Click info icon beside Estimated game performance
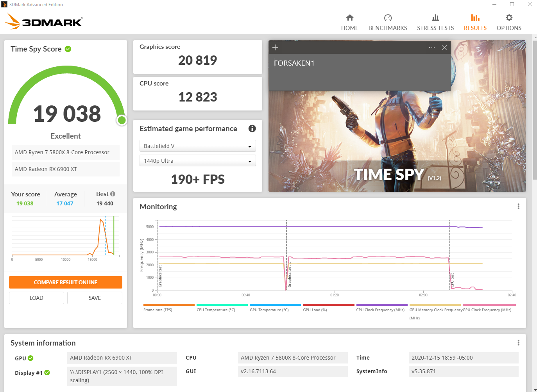Screen dimensions: 537x392 [x=252, y=128]
